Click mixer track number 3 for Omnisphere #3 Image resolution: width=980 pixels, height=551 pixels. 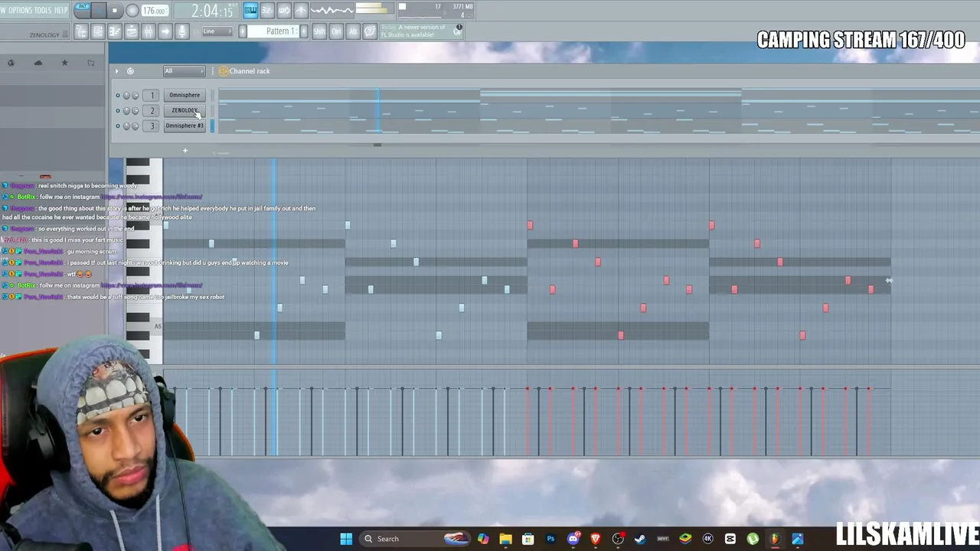[x=152, y=126]
